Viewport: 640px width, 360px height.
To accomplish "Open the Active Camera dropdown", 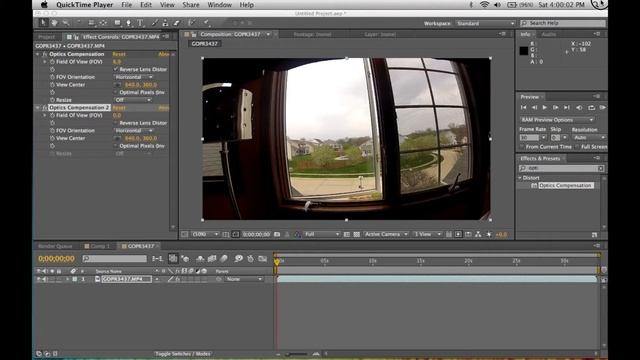I will pos(385,234).
